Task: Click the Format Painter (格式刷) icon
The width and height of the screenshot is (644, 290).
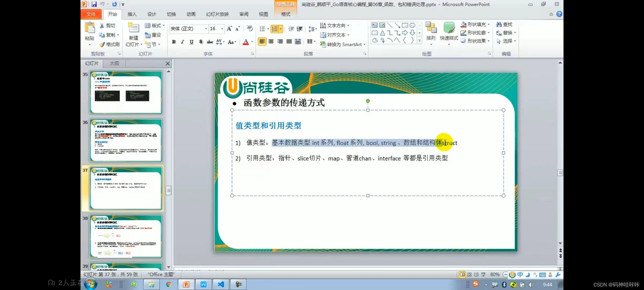Action: 102,44
